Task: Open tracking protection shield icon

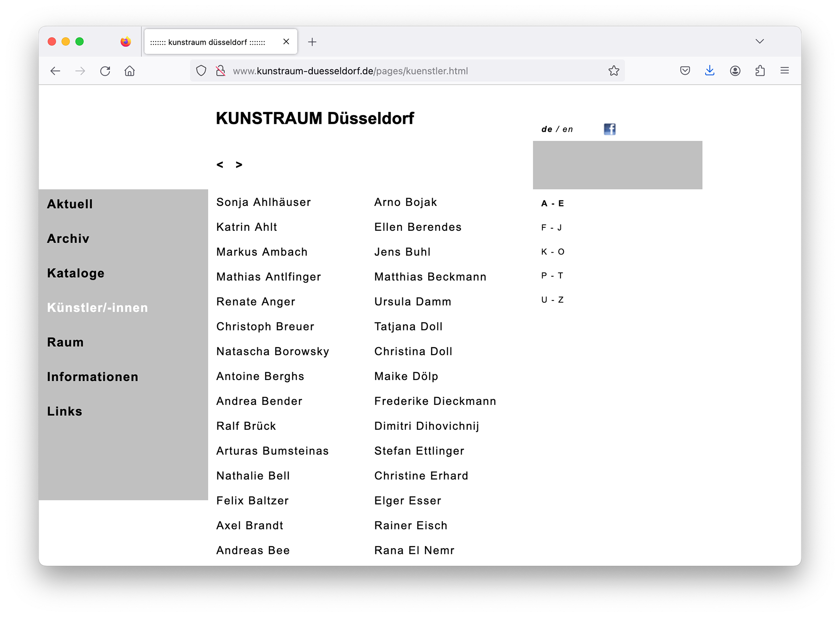Action: (201, 71)
